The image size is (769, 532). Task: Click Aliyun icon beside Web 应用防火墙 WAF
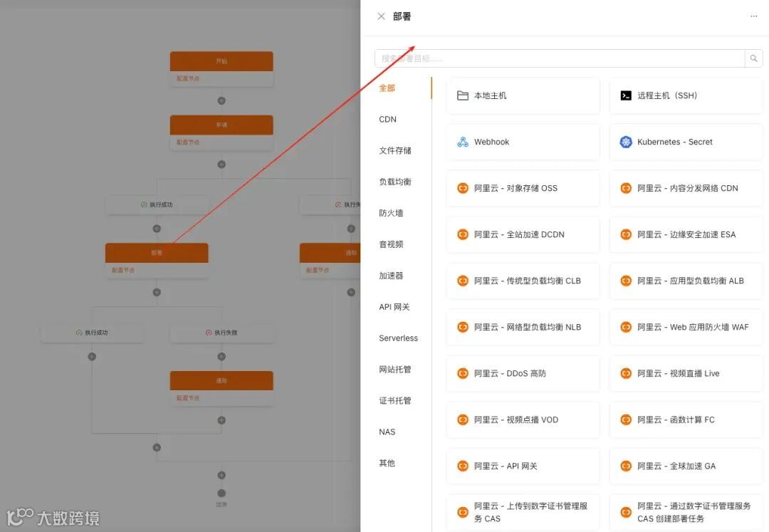click(x=626, y=327)
